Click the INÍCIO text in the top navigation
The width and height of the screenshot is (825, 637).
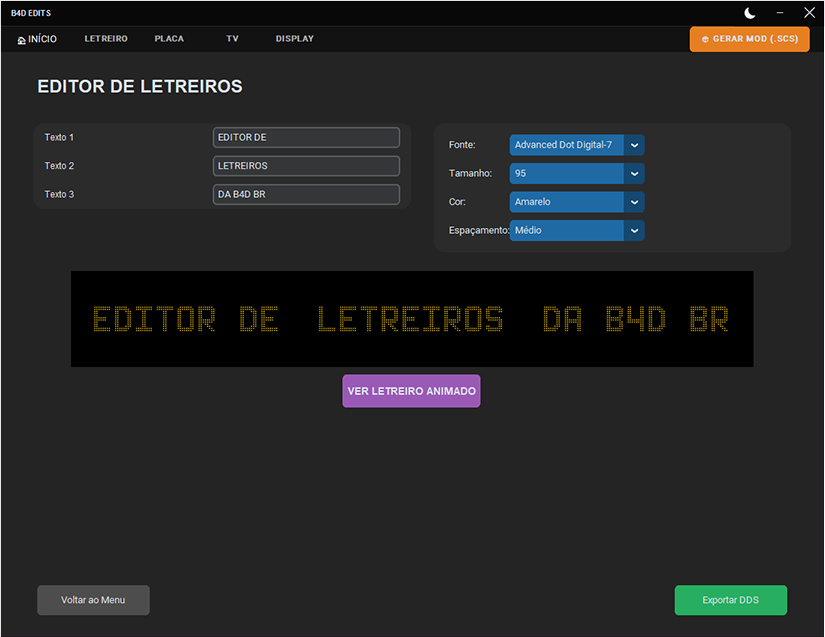(43, 39)
